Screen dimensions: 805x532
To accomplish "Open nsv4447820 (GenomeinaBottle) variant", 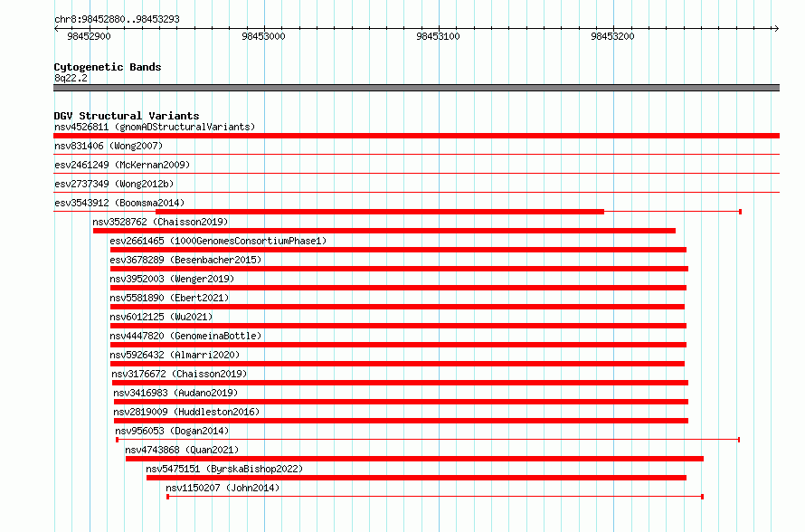I will tap(185, 336).
